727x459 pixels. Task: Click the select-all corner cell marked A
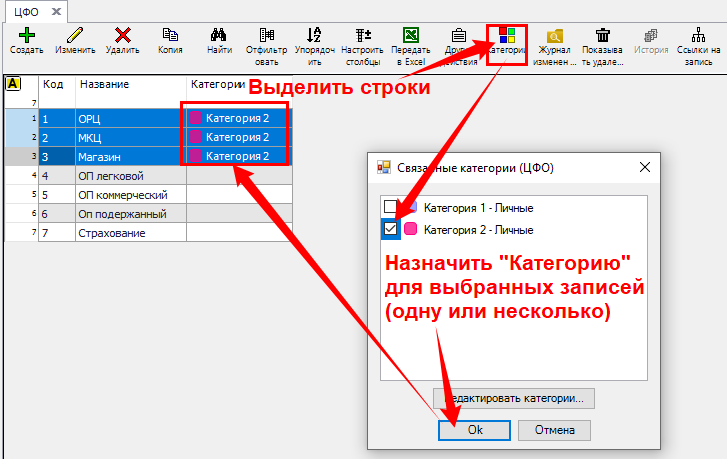pos(12,85)
